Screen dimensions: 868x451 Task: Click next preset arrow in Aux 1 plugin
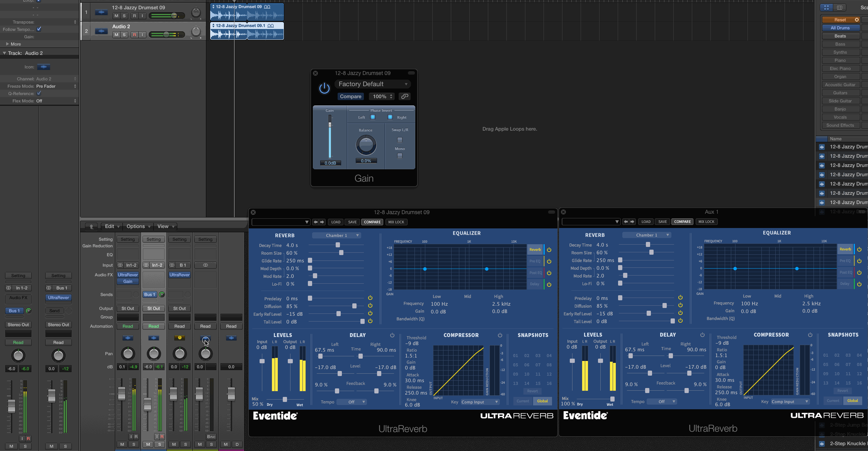coord(632,222)
